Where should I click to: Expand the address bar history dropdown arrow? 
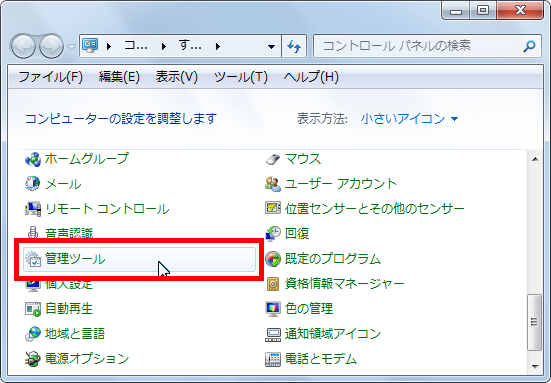[271, 46]
